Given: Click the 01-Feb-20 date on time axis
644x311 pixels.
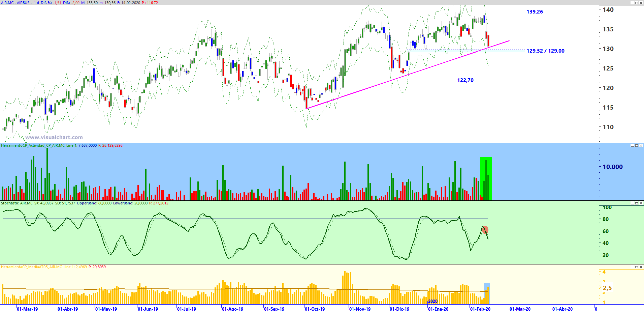Looking at the screenshot, I should tap(480, 309).
